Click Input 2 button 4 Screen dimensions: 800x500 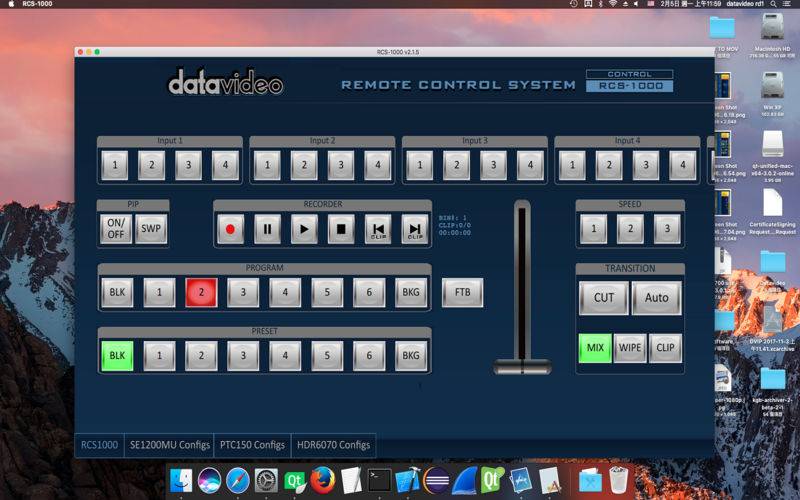(x=378, y=165)
